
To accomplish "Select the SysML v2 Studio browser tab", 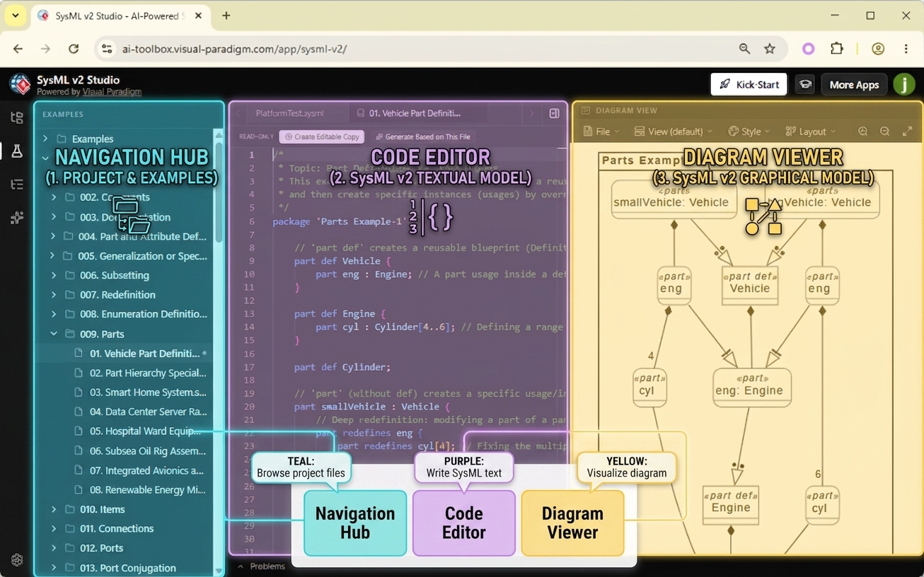I will pos(122,16).
